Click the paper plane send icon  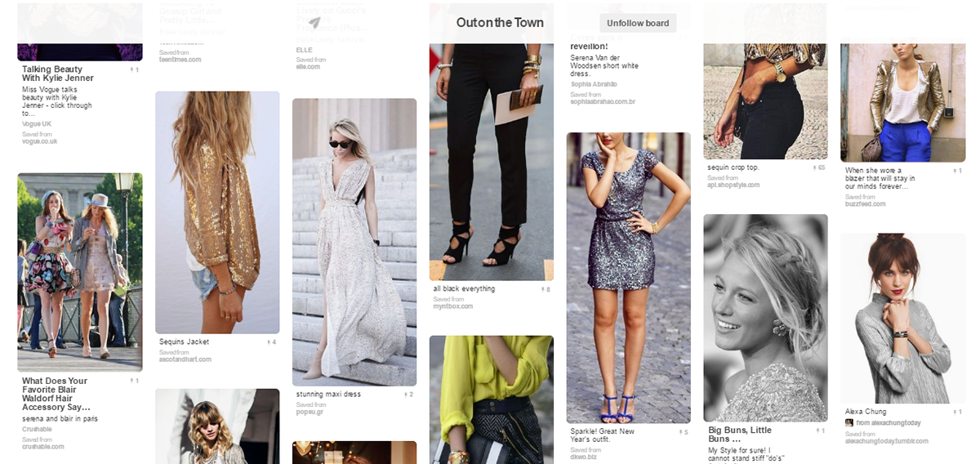[x=314, y=22]
